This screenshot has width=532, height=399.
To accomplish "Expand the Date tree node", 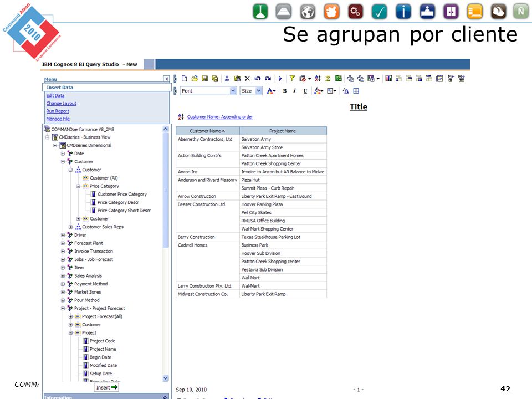I will pos(63,154).
